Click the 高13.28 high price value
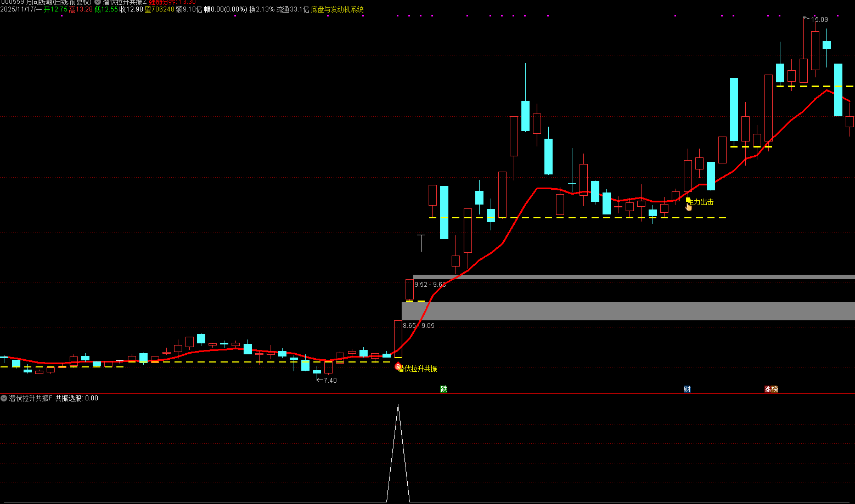This screenshot has height=504, width=855. tap(81, 9)
